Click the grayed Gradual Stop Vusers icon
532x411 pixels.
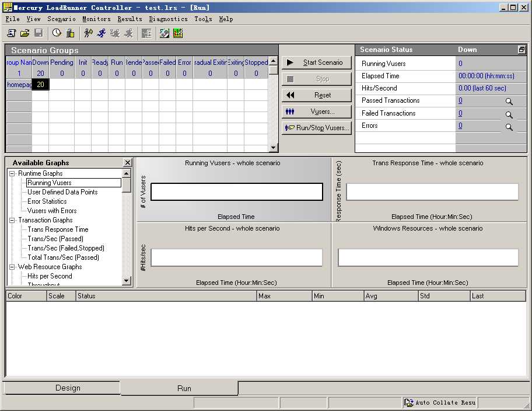pyautogui.click(x=115, y=33)
